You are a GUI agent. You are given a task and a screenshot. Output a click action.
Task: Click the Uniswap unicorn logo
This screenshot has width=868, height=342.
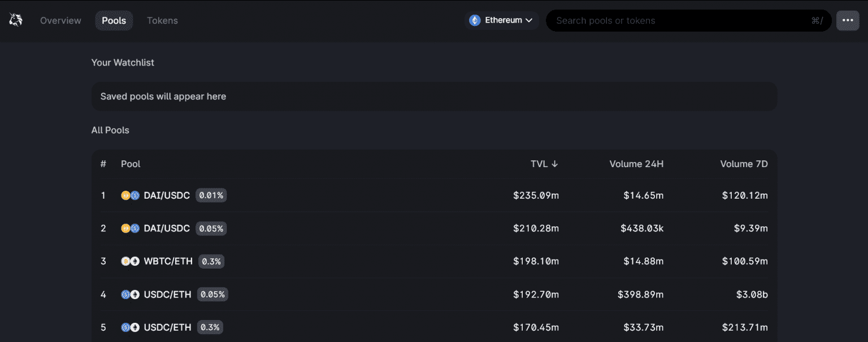point(16,20)
